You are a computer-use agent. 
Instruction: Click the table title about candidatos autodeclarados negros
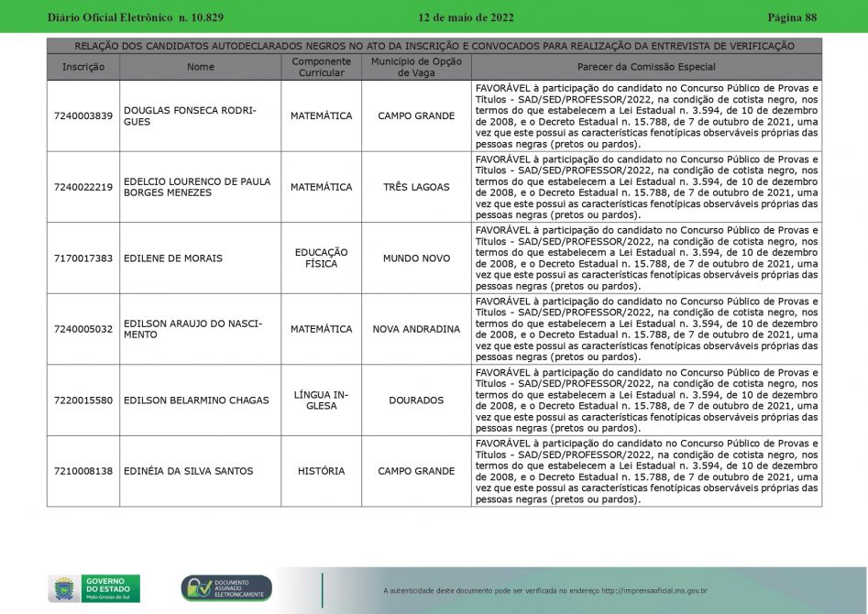(434, 46)
